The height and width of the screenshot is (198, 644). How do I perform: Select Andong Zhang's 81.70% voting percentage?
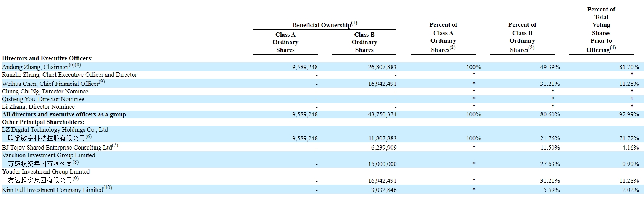(629, 67)
